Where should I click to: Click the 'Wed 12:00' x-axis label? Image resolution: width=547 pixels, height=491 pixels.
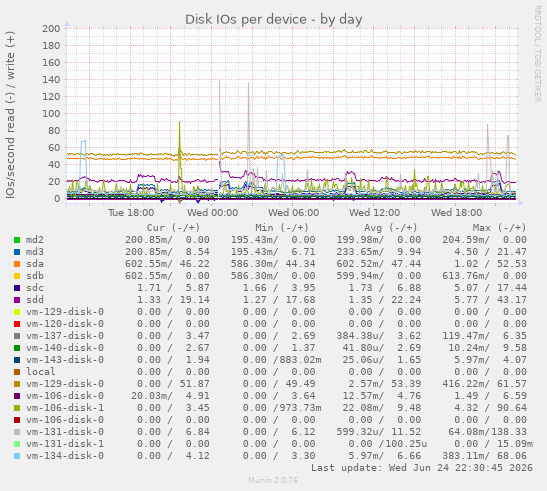pyautogui.click(x=375, y=213)
